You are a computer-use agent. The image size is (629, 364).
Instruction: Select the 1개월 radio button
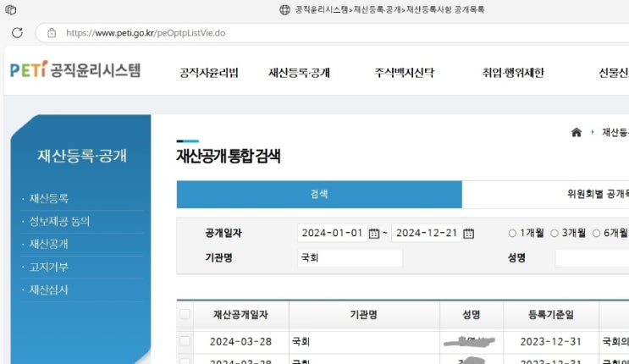512,233
